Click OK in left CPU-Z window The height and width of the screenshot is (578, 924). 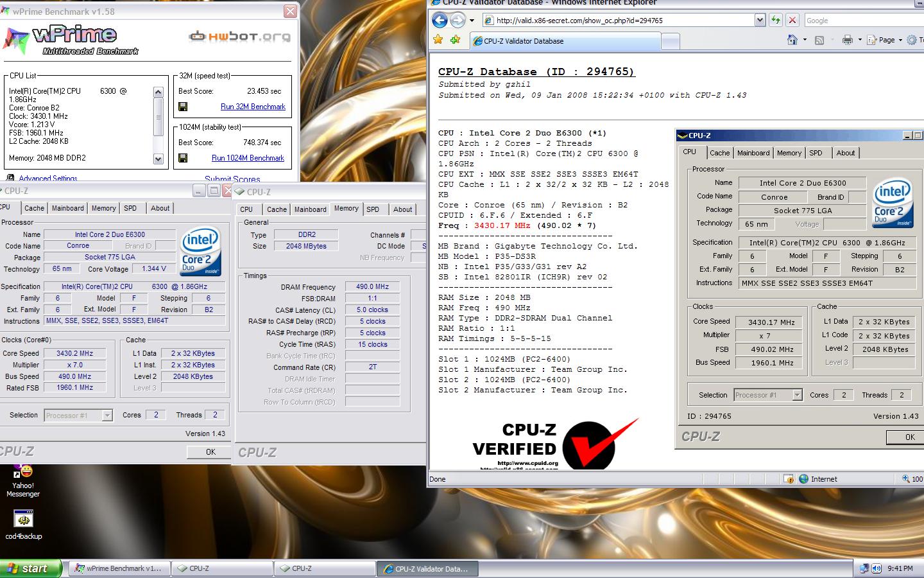click(210, 452)
